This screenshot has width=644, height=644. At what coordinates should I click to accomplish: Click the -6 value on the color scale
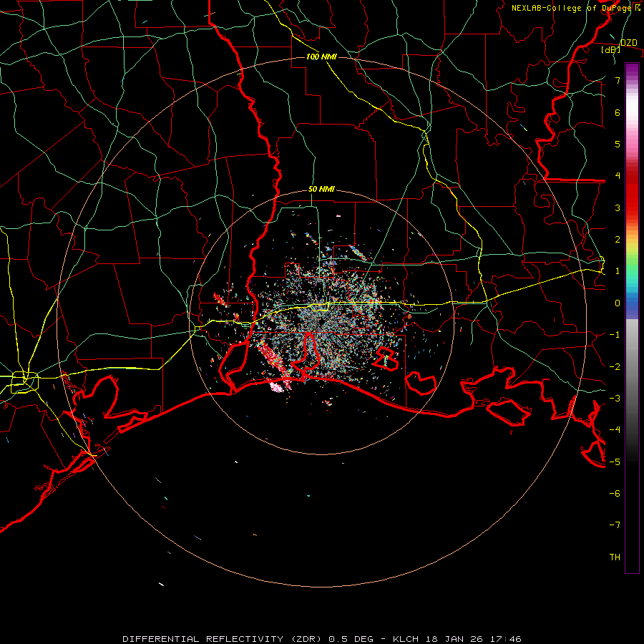pos(615,494)
